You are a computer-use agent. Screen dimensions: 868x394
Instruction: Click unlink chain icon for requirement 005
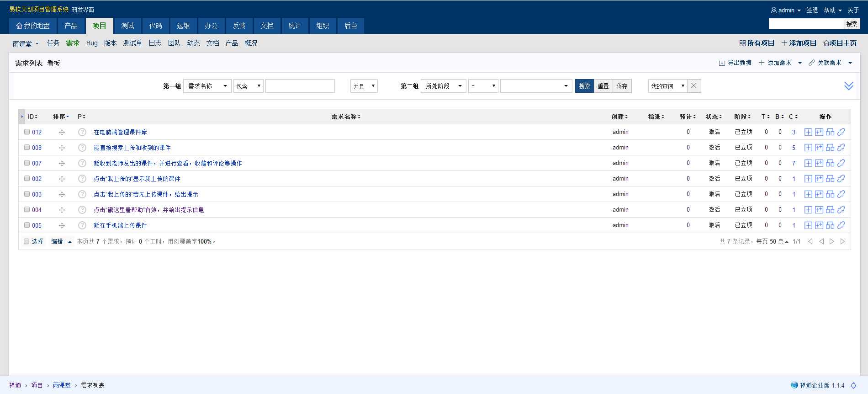point(841,225)
